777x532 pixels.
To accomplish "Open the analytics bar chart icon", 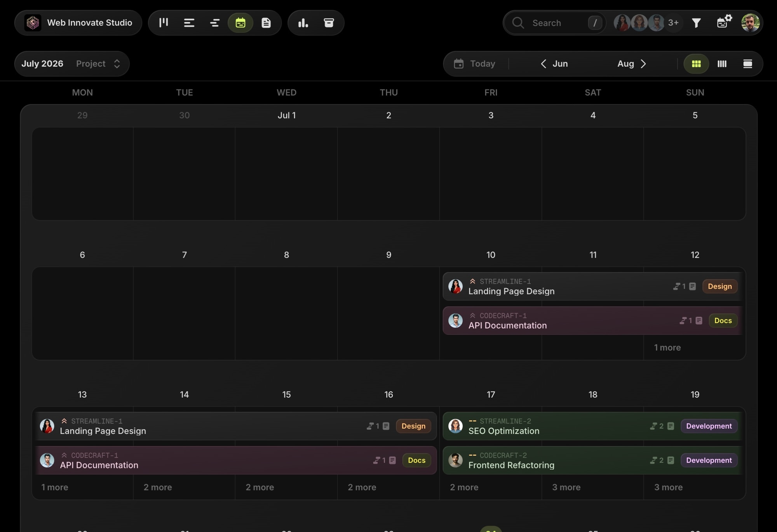I will (303, 23).
